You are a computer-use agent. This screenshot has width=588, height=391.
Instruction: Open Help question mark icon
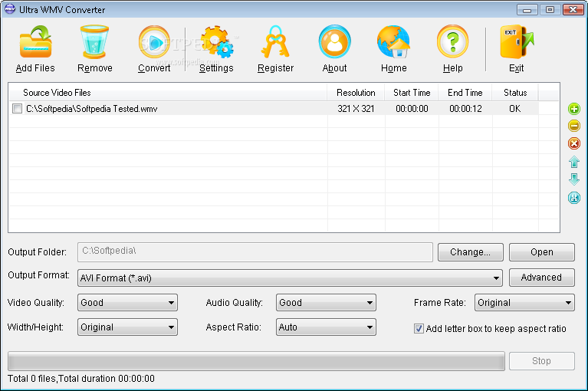(x=452, y=41)
